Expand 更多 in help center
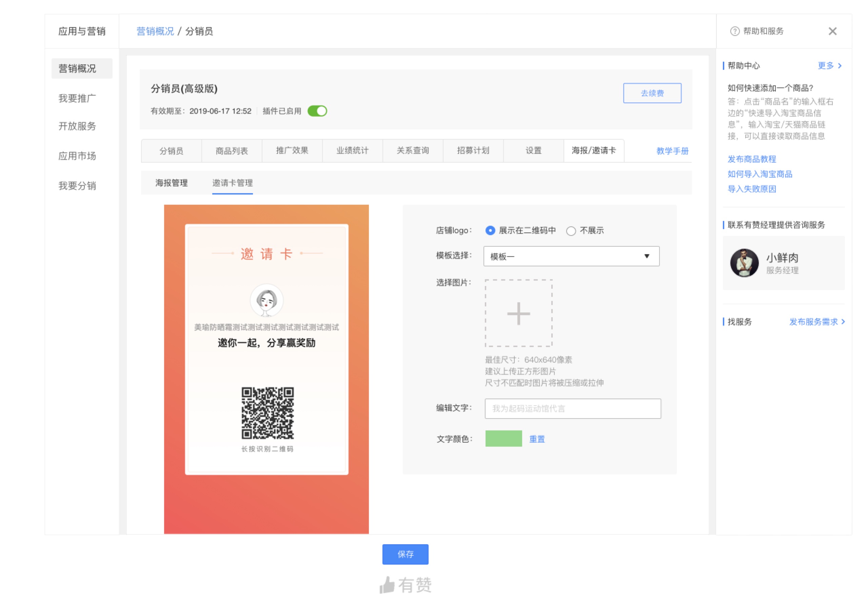 (x=829, y=66)
